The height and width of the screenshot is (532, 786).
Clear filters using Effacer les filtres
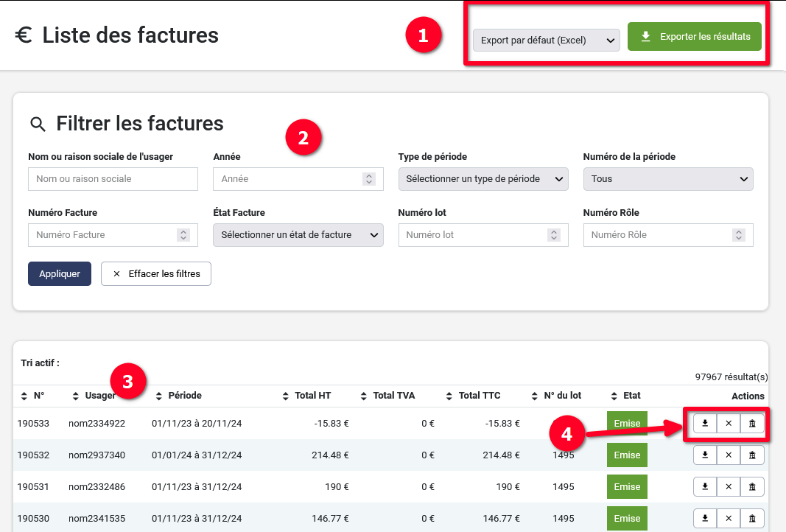coord(156,273)
